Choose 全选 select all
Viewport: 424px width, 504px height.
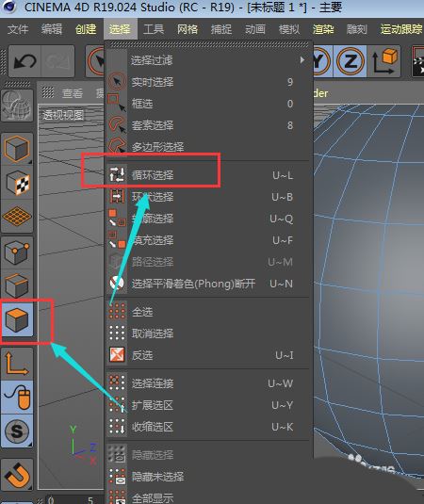[208, 312]
